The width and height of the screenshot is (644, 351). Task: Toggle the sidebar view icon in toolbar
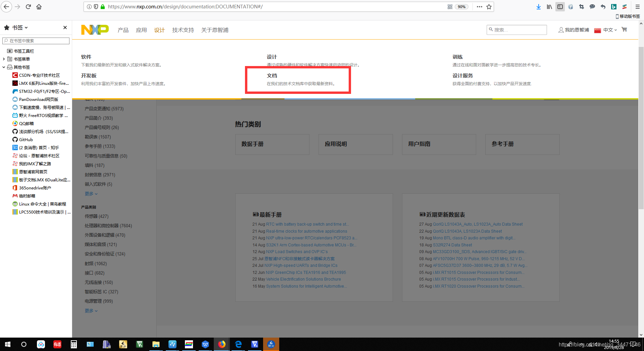click(x=560, y=7)
